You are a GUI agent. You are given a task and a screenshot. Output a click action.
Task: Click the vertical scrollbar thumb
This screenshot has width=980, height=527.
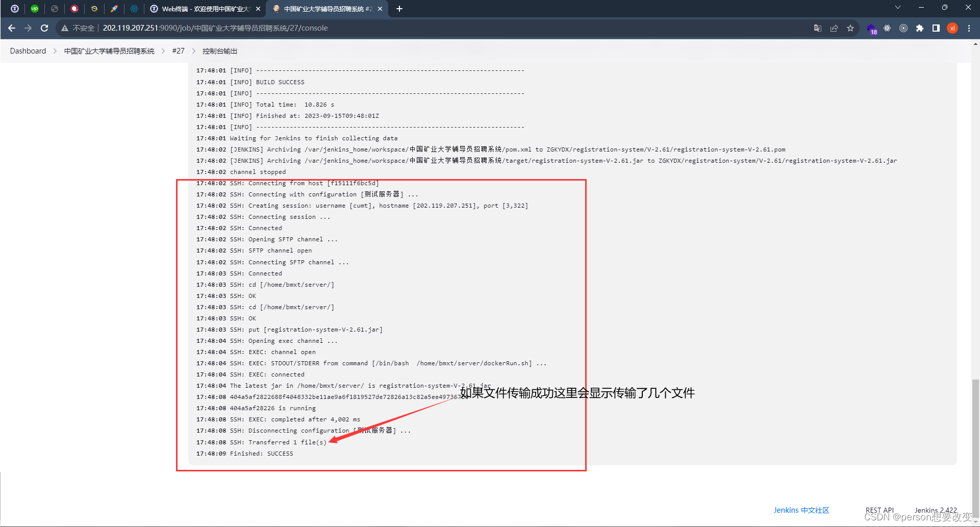pyautogui.click(x=975, y=449)
